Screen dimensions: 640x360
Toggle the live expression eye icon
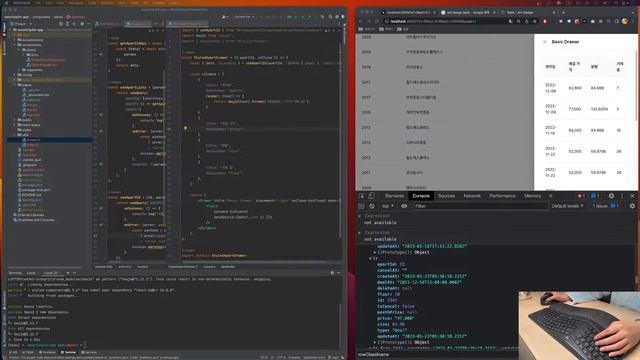click(404, 206)
